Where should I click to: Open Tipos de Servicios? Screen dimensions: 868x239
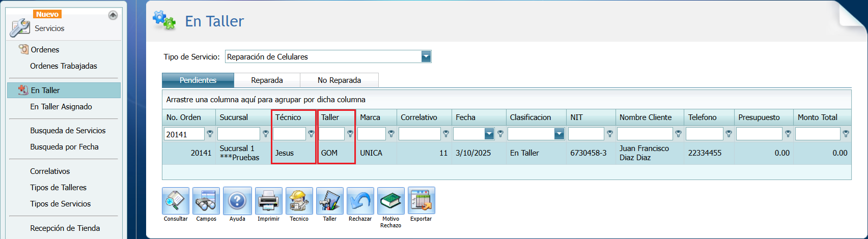[60, 203]
